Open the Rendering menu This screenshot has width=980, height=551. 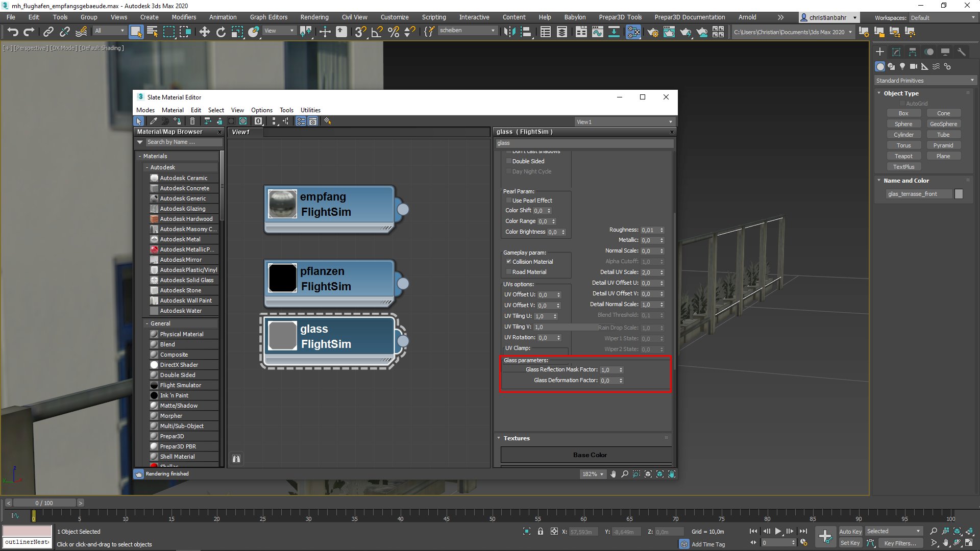click(314, 17)
